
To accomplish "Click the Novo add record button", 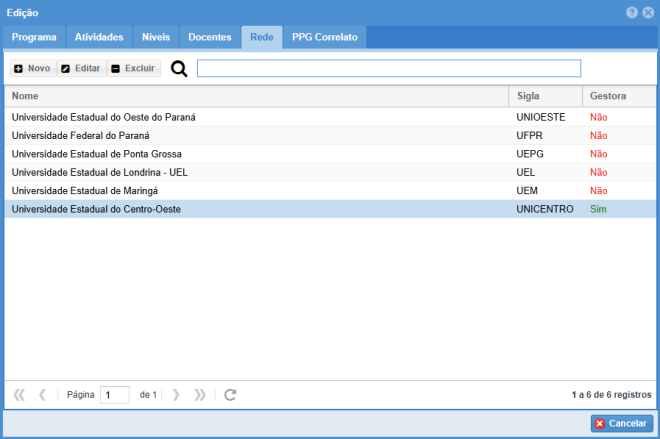I will click(x=32, y=68).
